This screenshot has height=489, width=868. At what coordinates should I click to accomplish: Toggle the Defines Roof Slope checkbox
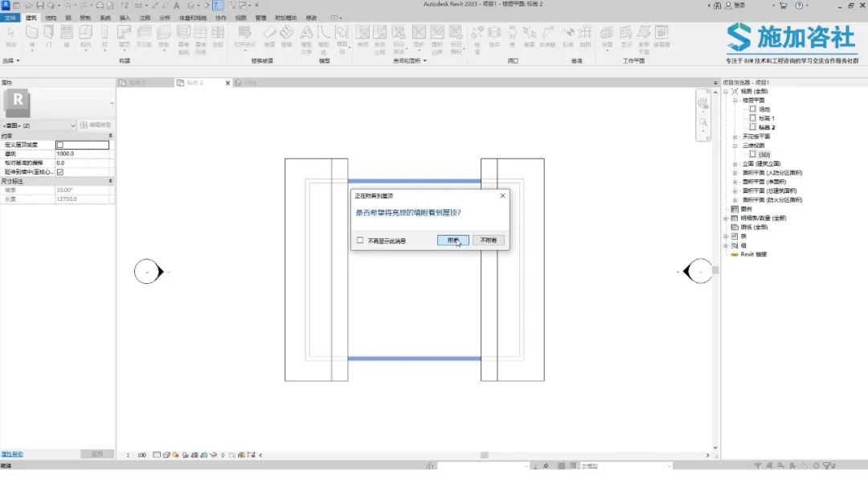[59, 145]
